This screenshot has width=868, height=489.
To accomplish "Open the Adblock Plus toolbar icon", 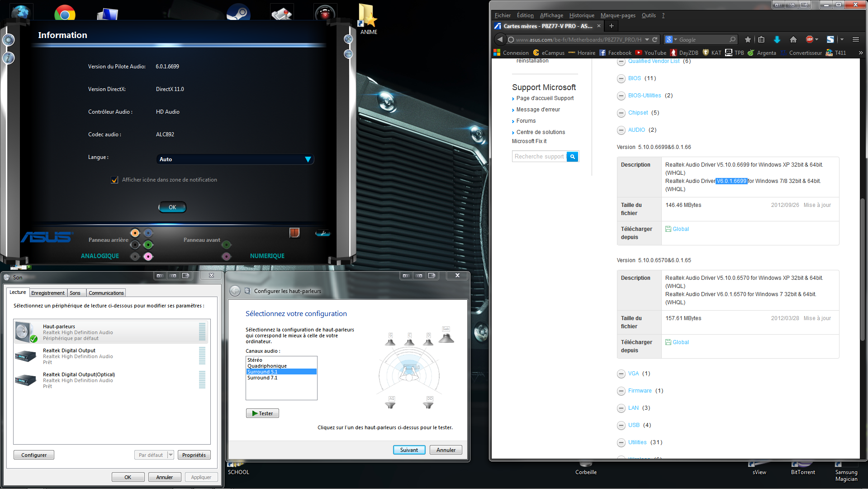I will coord(810,40).
